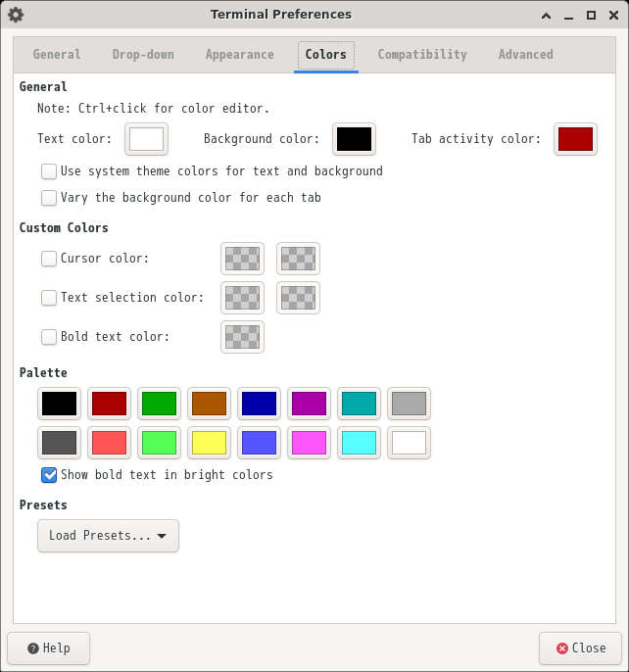
Task: Enable Use system theme colors checkbox
Action: coord(49,171)
